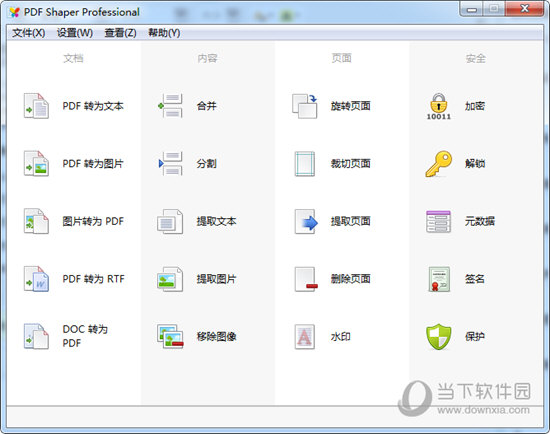Click the 旋转页面 rotate icon
Viewport: 550px width, 434px height.
point(304,106)
